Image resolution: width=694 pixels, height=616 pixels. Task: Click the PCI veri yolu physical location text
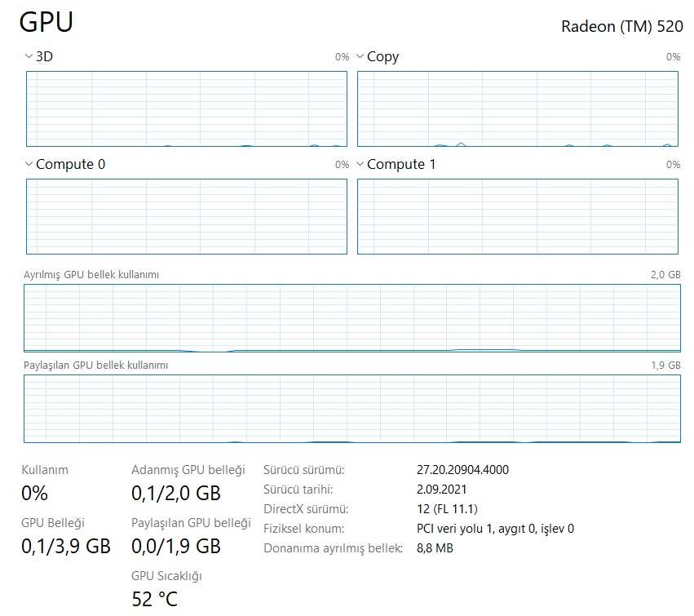(x=495, y=529)
